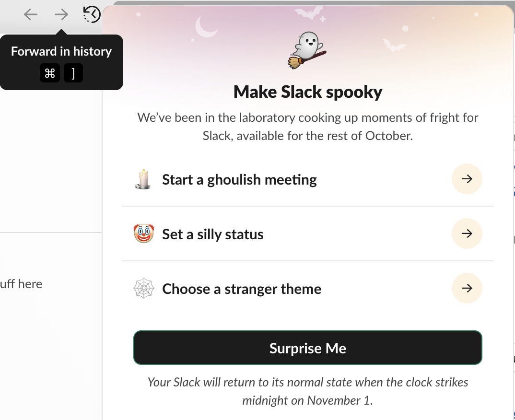Open arrow for Set a silly status
Viewport: 515px width, 420px height.
click(x=467, y=234)
